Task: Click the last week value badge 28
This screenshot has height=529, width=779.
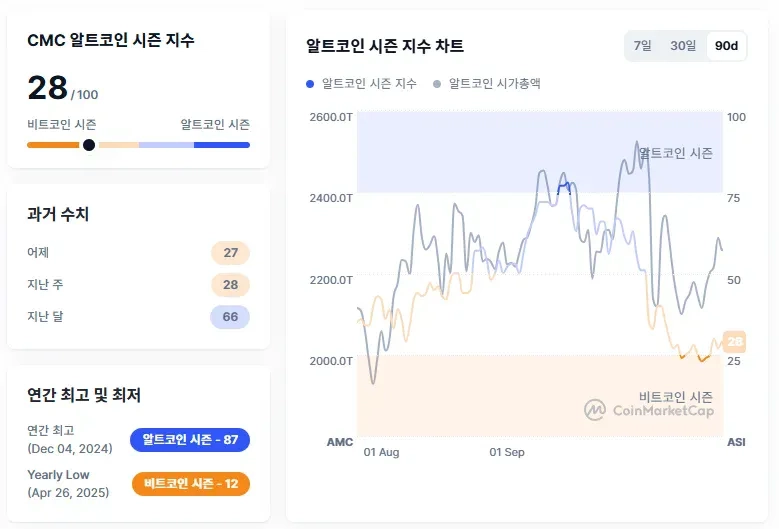Action: pyautogui.click(x=230, y=285)
